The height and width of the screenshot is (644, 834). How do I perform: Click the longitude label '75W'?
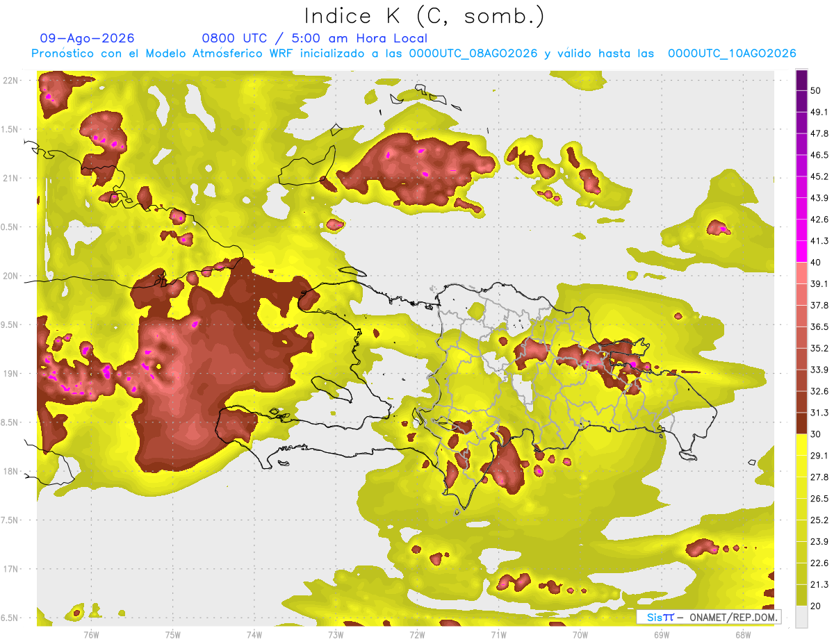point(172,635)
